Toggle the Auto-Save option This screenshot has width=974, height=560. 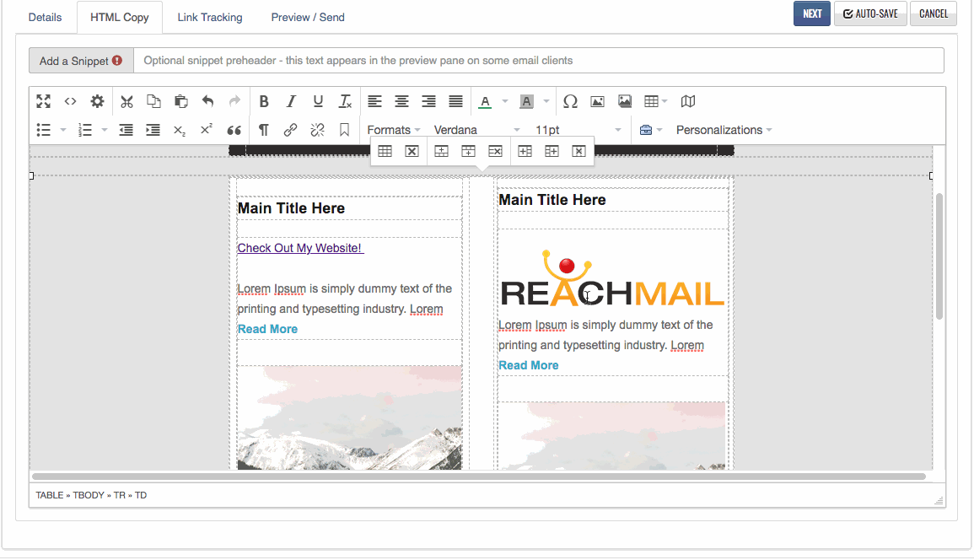click(x=870, y=13)
